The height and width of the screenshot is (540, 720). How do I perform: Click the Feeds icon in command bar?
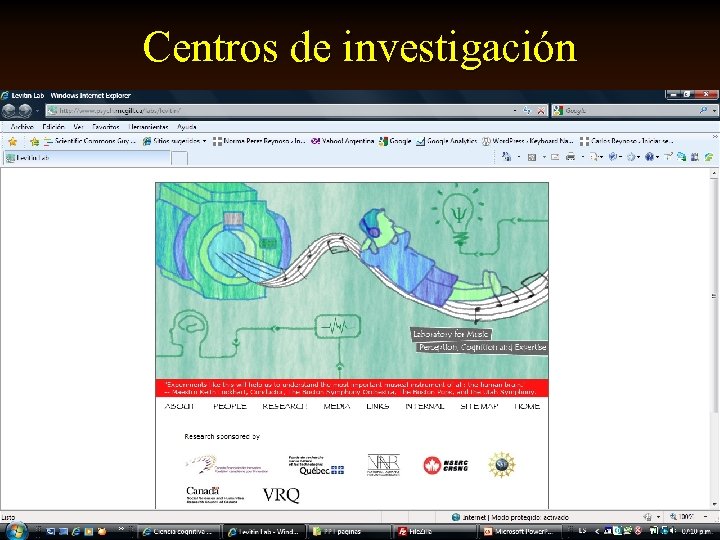[532, 157]
